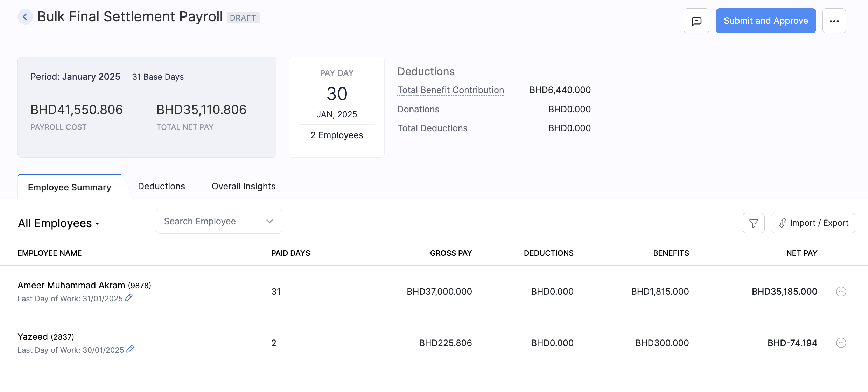Expand the All Employees dropdown

pyautogui.click(x=59, y=223)
